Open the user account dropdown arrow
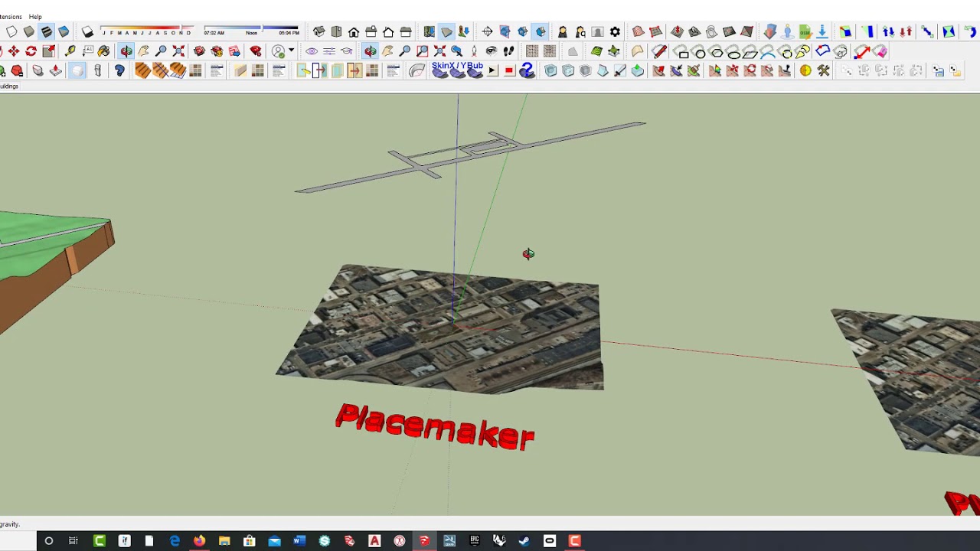This screenshot has width=980, height=551. [x=291, y=51]
